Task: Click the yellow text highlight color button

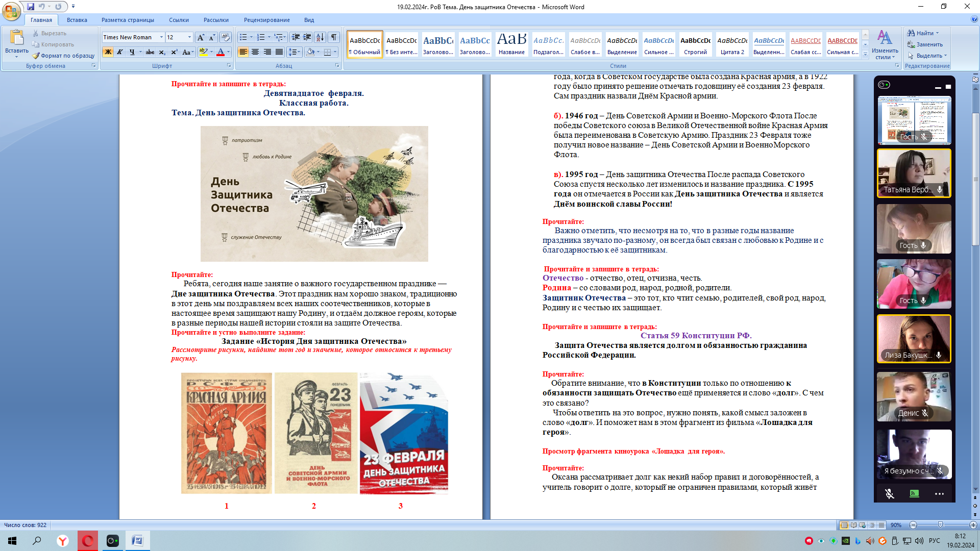Action: [x=204, y=52]
